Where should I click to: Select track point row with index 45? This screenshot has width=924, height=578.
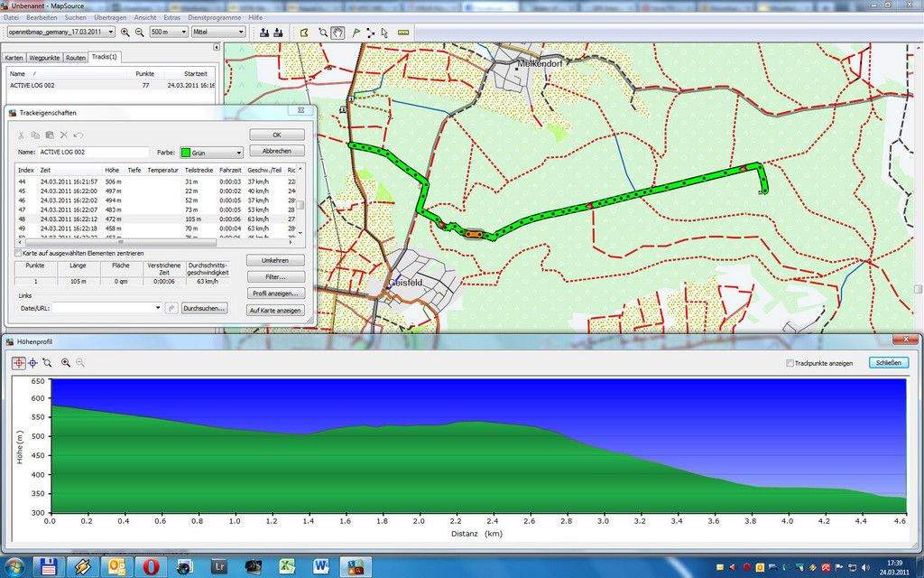[156, 191]
